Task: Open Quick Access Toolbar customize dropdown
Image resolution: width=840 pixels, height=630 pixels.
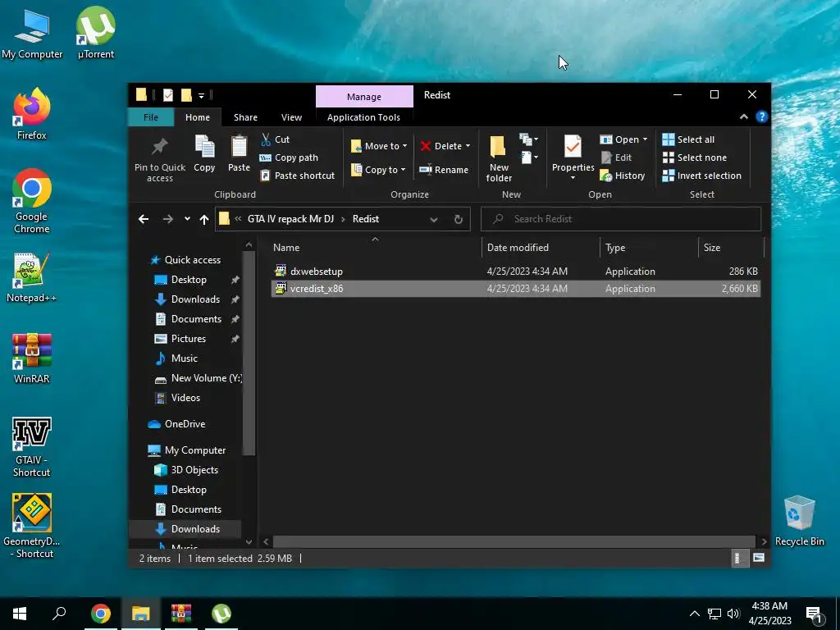Action: [x=202, y=95]
